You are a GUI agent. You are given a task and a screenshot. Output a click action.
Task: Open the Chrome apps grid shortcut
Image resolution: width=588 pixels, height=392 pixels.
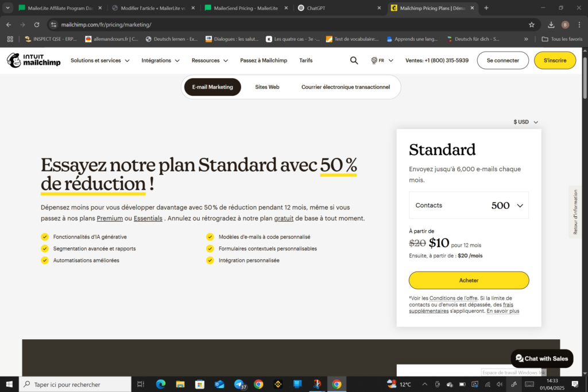[10, 39]
